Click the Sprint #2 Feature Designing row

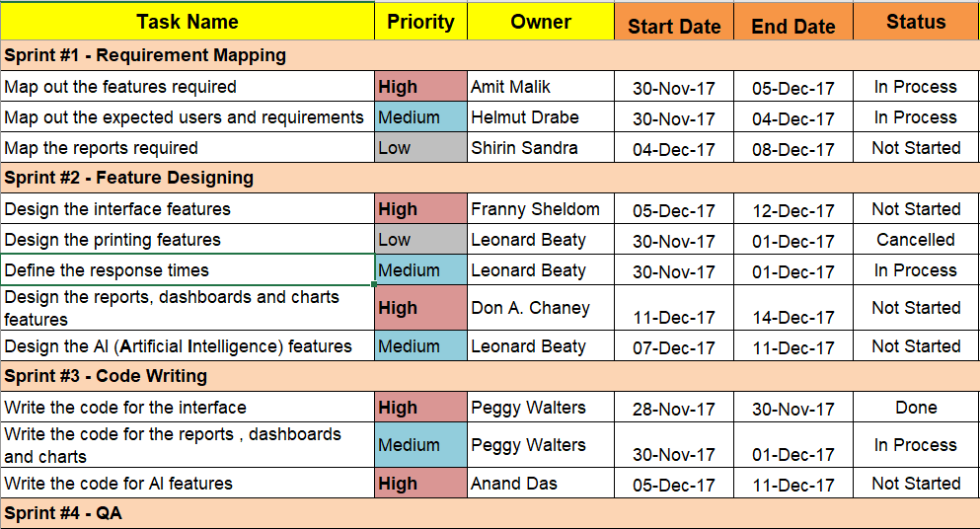tap(129, 178)
